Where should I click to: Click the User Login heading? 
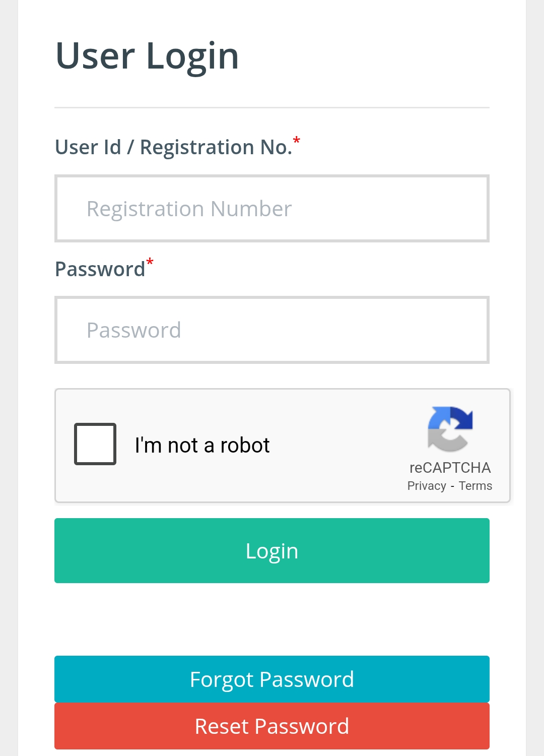(x=147, y=55)
